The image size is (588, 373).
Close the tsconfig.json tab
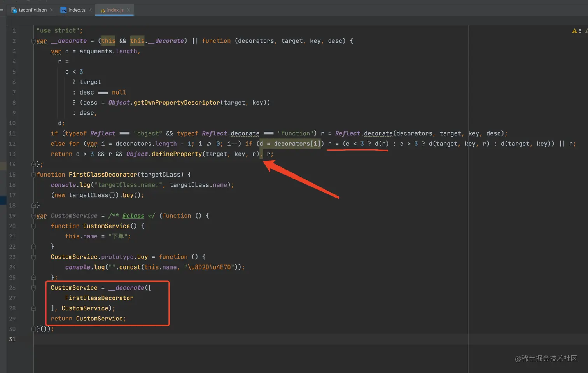52,10
